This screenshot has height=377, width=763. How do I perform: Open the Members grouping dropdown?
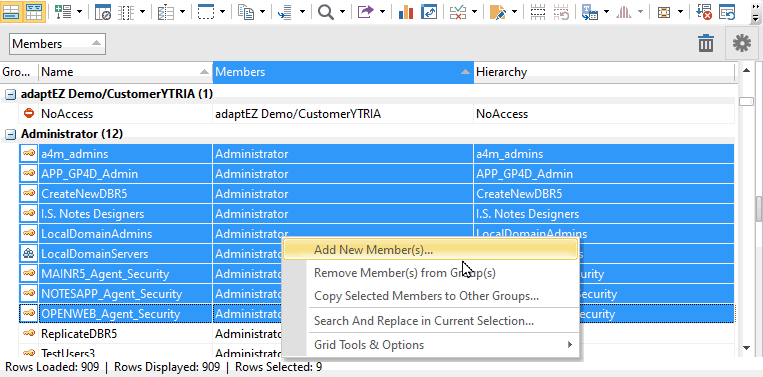[x=57, y=44]
